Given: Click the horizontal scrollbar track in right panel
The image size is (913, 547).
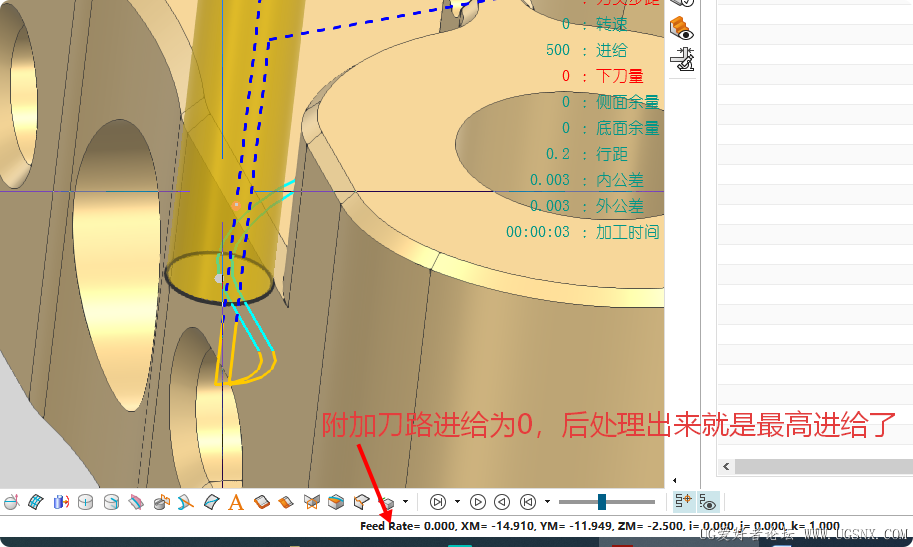Looking at the screenshot, I should pyautogui.click(x=824, y=466).
